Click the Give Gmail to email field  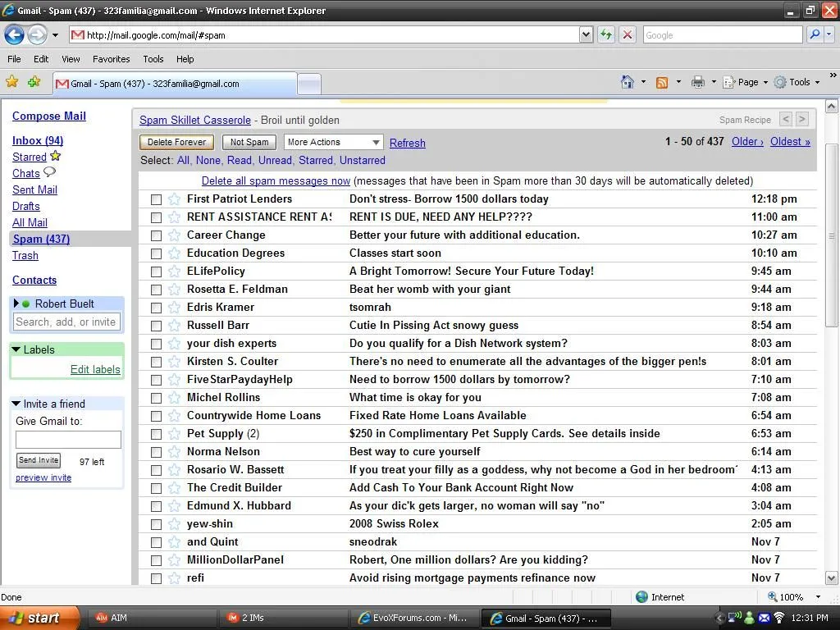pos(68,440)
